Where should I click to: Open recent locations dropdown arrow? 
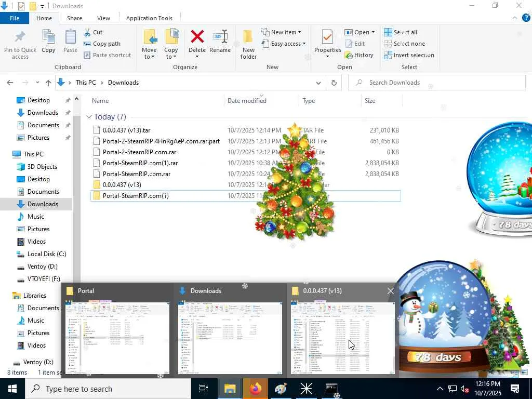click(x=37, y=83)
